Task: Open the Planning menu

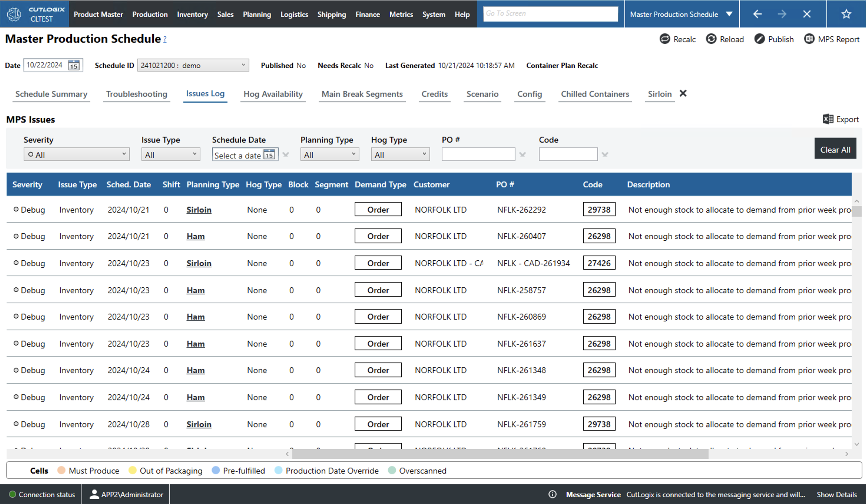Action: click(257, 14)
